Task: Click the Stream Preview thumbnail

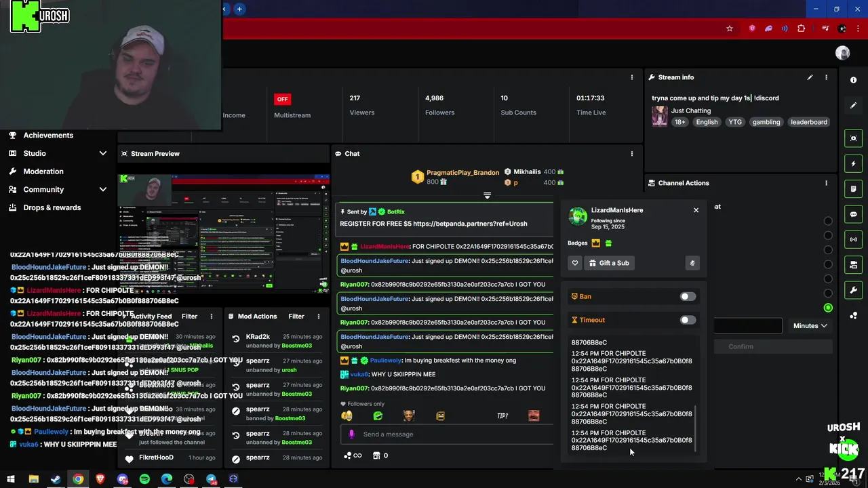Action: [x=223, y=232]
